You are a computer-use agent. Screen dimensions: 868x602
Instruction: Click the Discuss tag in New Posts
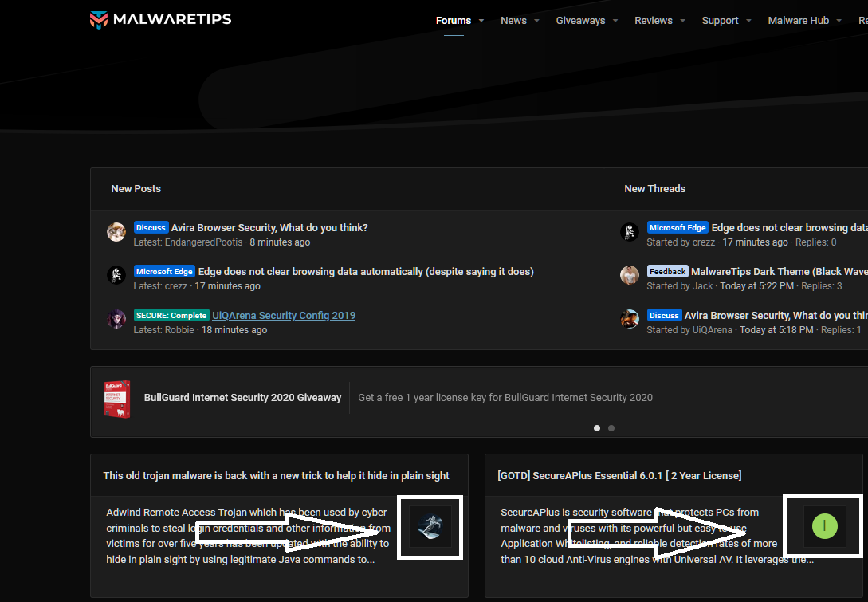point(151,227)
